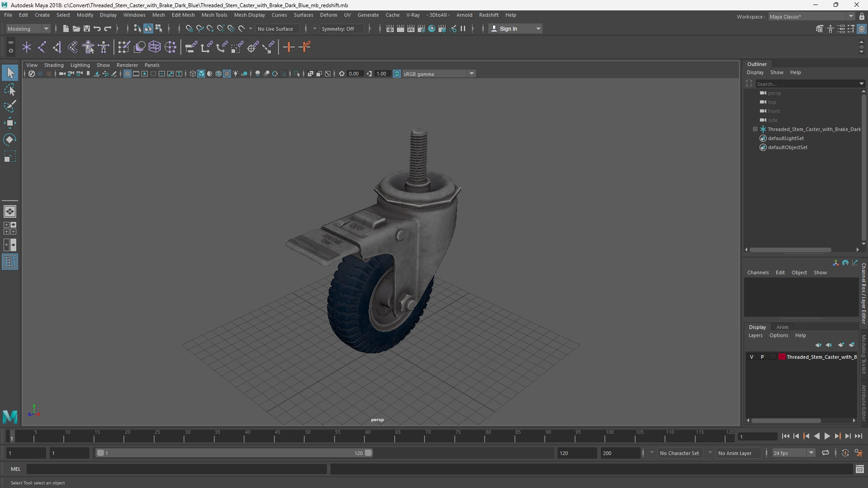Click the Outliner horizontal scrollbar
868x488 pixels.
point(790,249)
